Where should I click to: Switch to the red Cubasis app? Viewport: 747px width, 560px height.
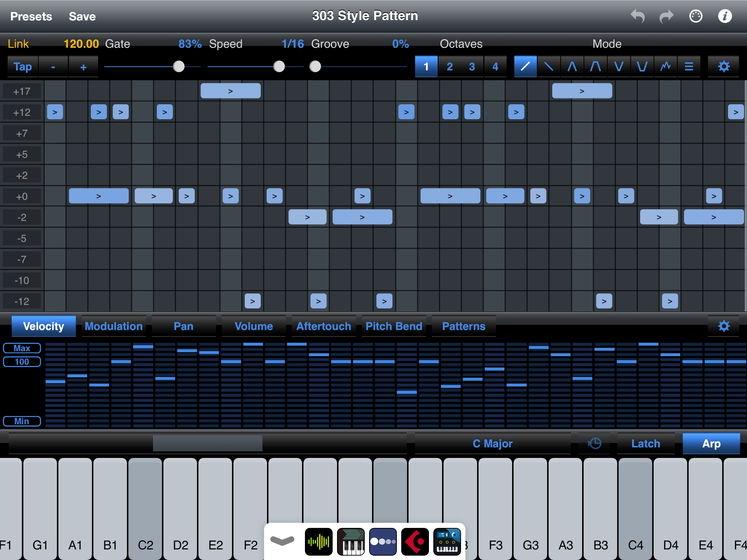point(415,542)
